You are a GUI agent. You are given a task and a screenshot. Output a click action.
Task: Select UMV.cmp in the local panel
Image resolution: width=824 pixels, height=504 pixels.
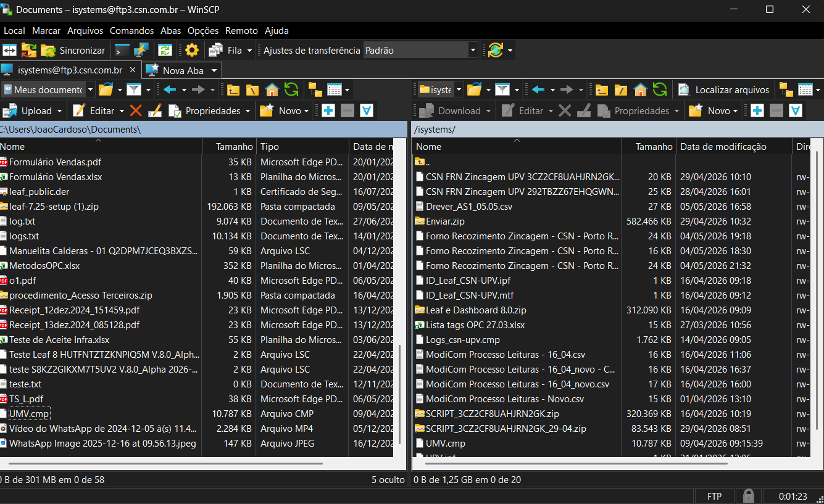29,414
